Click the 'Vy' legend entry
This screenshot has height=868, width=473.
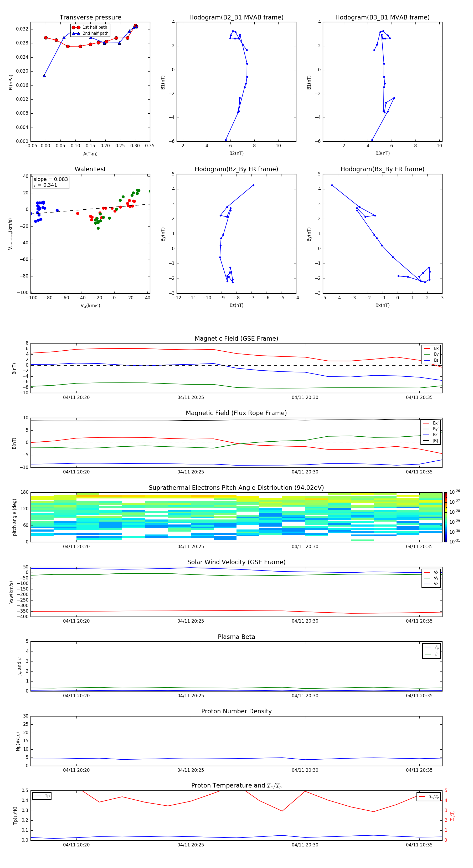pos(431,578)
